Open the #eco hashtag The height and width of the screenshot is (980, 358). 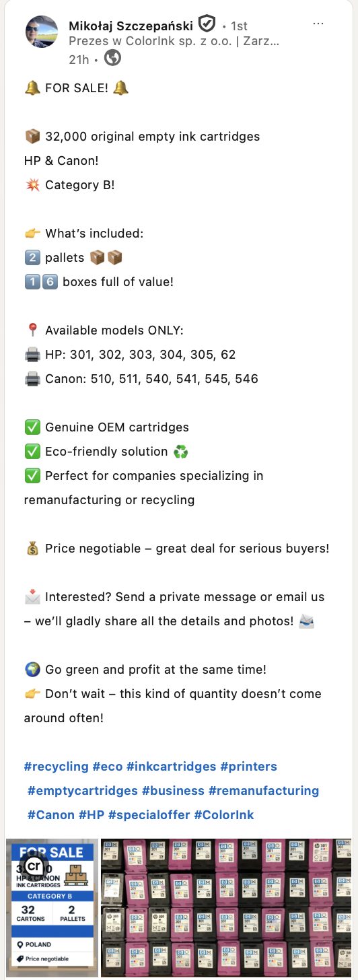(107, 766)
